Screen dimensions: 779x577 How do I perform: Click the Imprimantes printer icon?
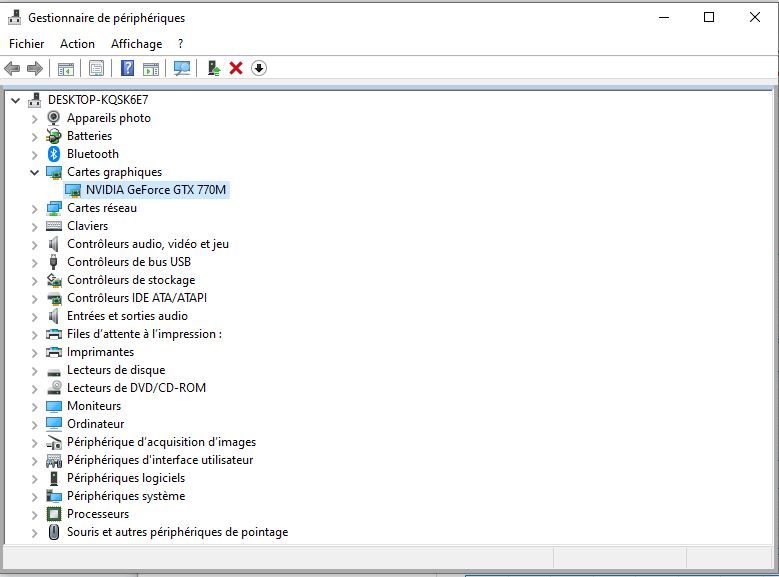coord(54,352)
